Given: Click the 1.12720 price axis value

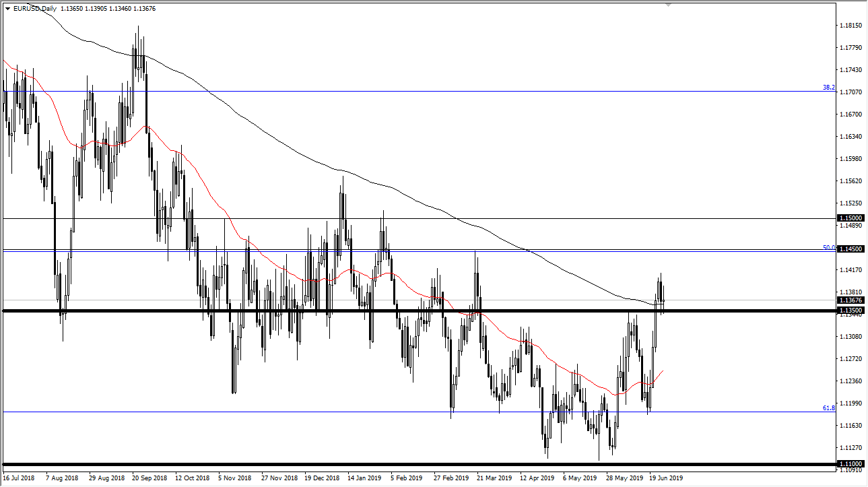Looking at the screenshot, I should click(x=851, y=358).
